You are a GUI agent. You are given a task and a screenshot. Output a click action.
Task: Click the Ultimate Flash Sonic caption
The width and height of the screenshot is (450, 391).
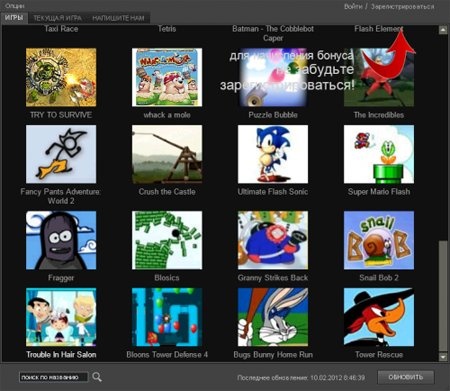tap(273, 192)
